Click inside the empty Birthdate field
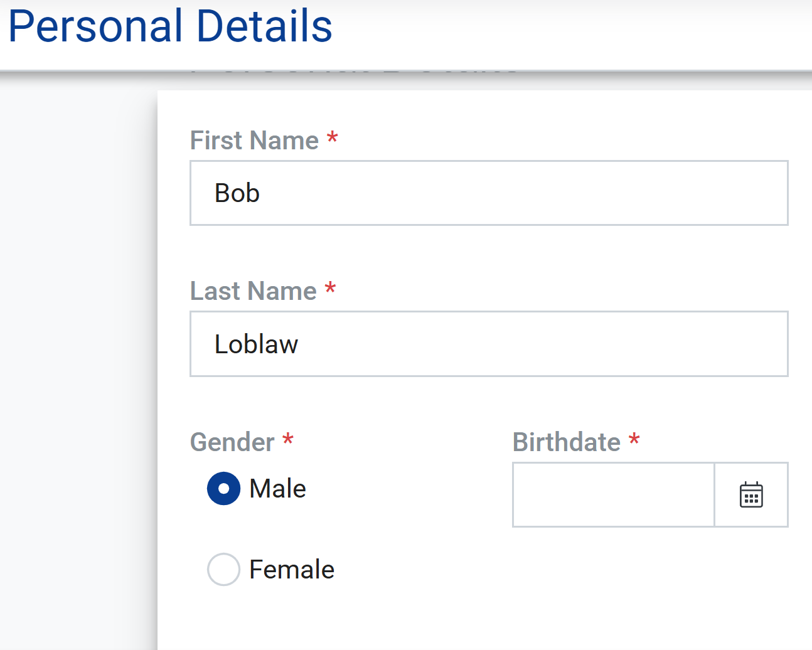Viewport: 812px width, 650px height. pyautogui.click(x=613, y=495)
